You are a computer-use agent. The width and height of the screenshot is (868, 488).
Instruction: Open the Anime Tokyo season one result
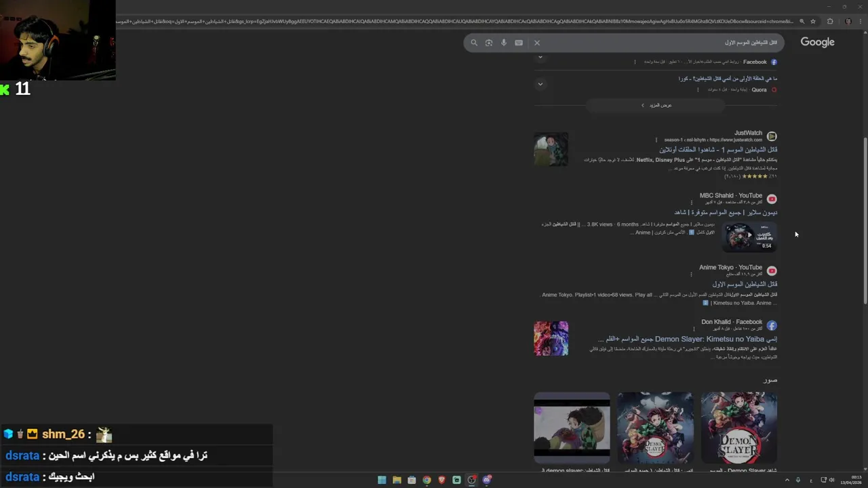(x=745, y=284)
